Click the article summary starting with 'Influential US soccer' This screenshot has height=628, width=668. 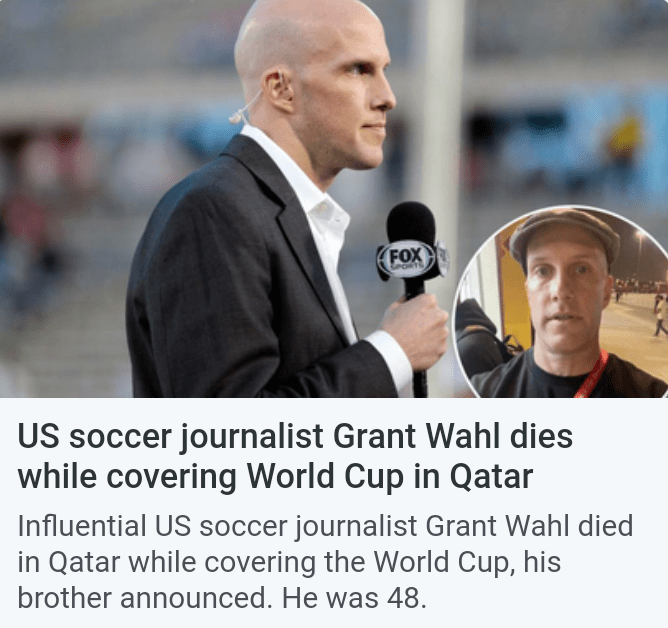coord(325,562)
